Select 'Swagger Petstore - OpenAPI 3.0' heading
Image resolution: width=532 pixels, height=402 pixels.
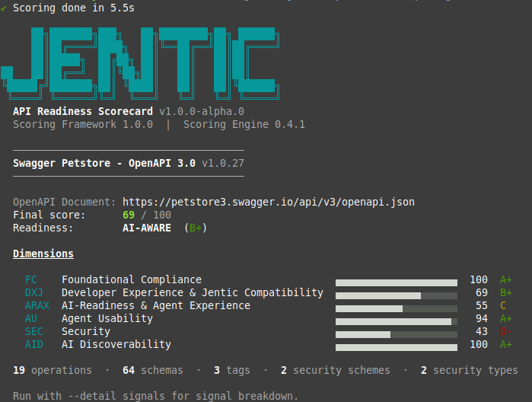[x=104, y=163]
